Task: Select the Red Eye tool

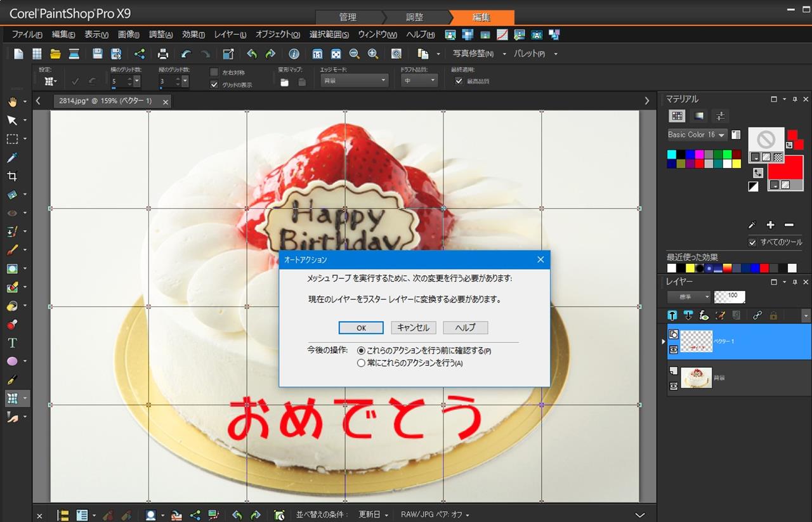Action: coord(12,213)
